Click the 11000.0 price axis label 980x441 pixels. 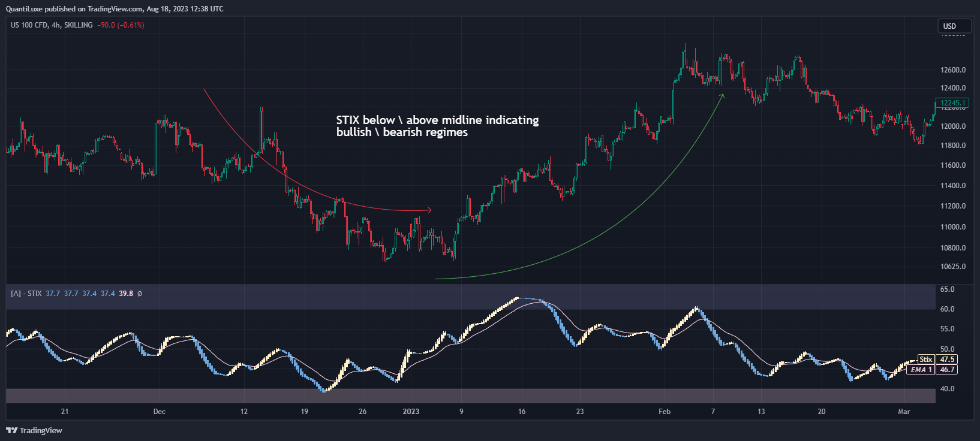pos(953,227)
